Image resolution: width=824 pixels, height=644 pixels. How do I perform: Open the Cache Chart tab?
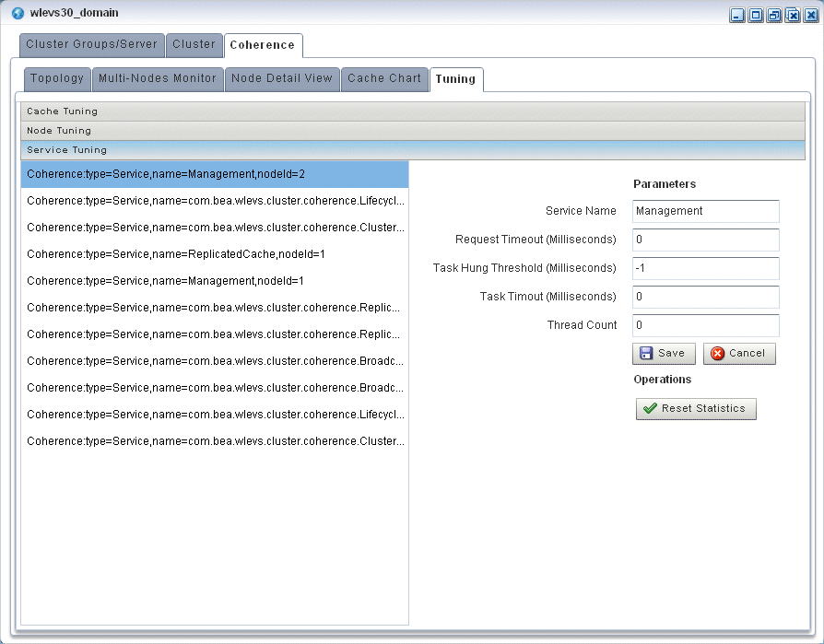point(384,78)
